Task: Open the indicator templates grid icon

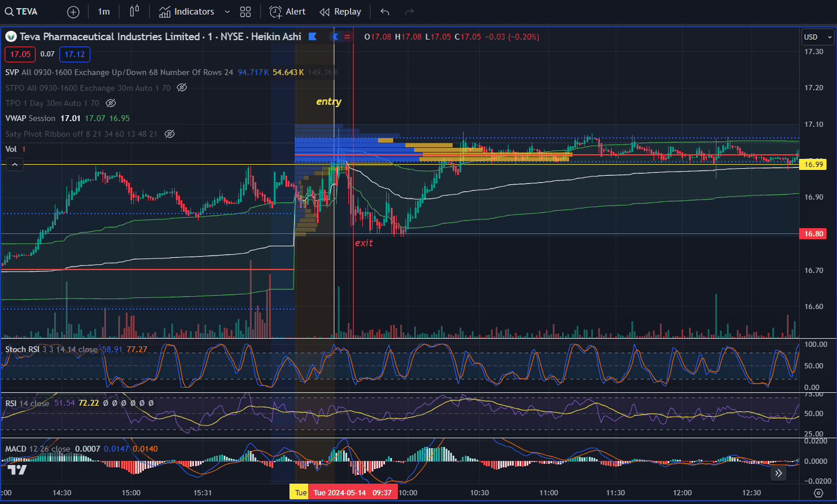Action: (x=245, y=12)
